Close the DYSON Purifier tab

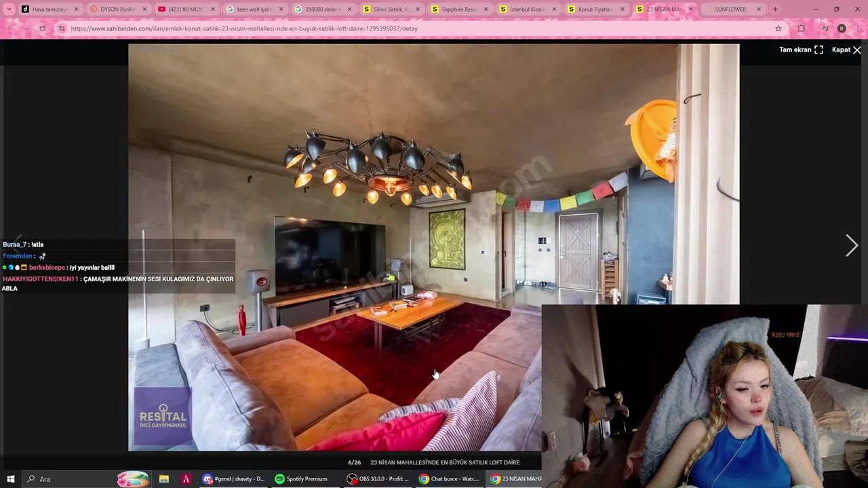144,9
